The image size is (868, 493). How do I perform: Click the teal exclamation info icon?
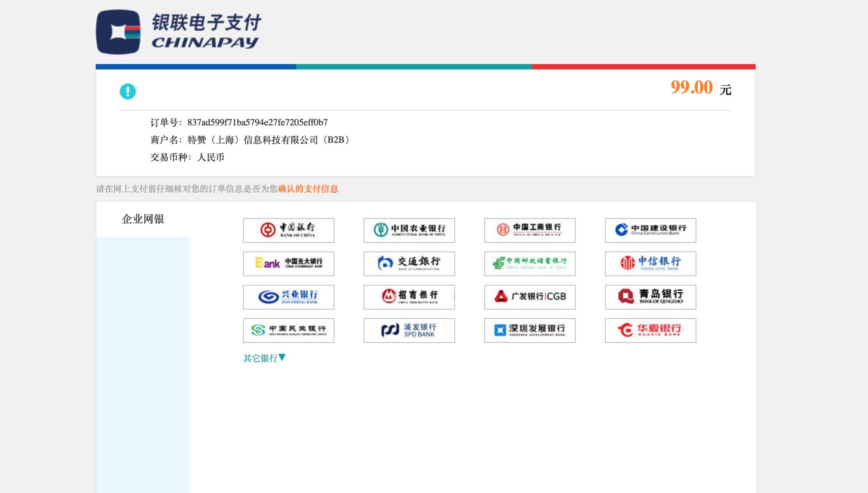(127, 91)
